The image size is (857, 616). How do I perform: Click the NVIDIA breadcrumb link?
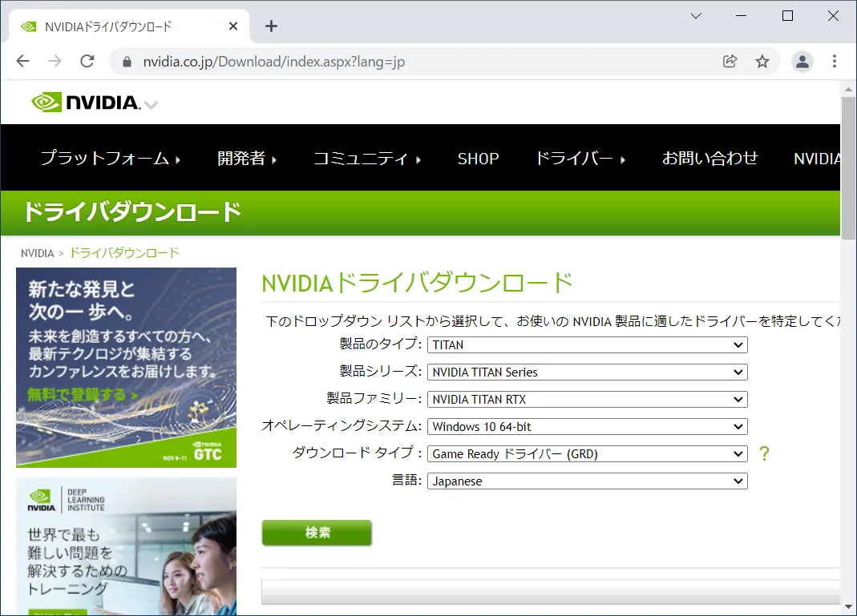[x=37, y=253]
